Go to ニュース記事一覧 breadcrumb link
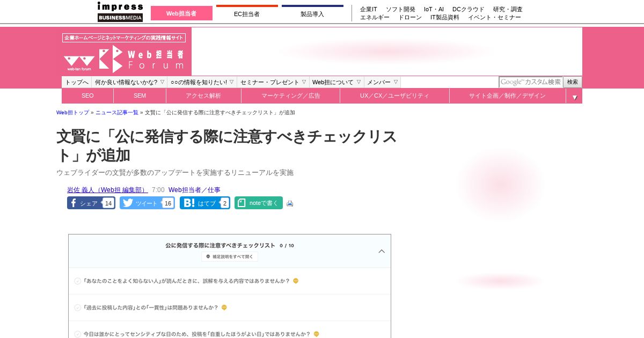Screen dimensions: 644x338 click(117, 113)
